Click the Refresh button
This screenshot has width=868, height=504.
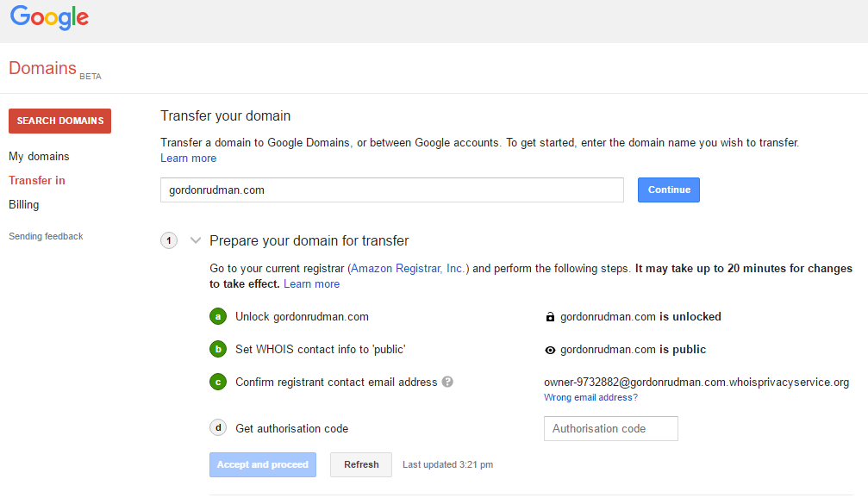pyautogui.click(x=361, y=464)
